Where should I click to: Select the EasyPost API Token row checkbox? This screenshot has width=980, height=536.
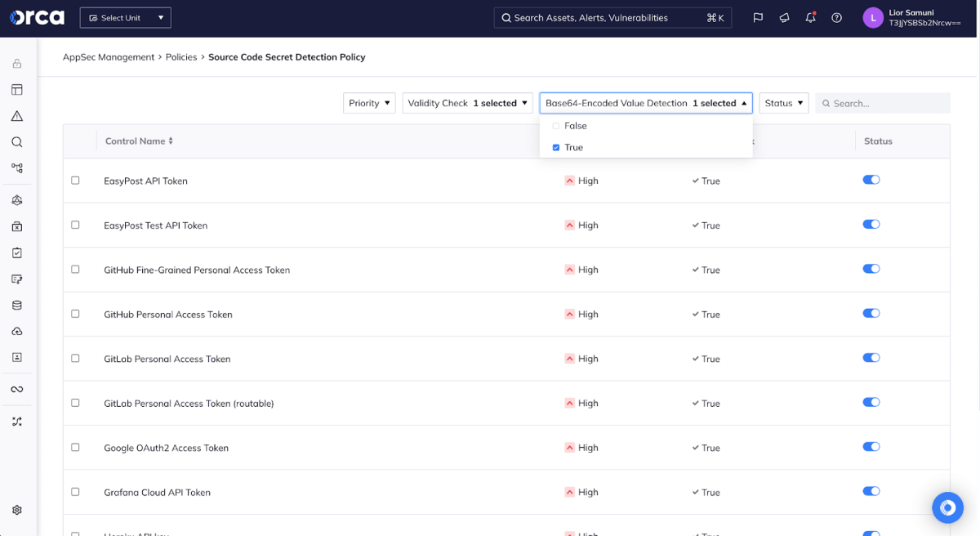(x=75, y=181)
